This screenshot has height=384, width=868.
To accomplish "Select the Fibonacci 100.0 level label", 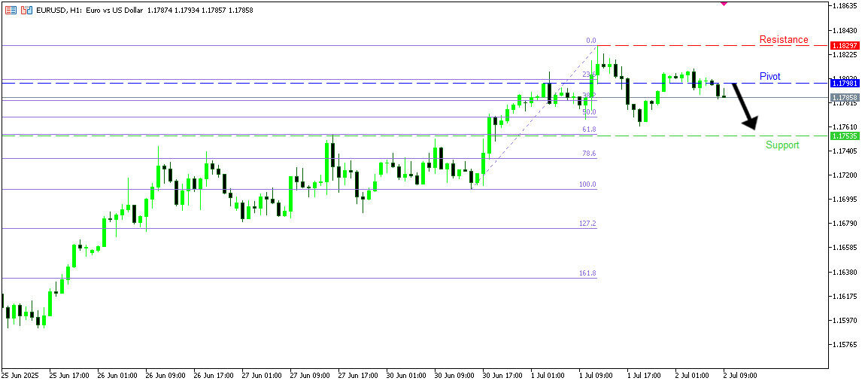I will pos(587,184).
